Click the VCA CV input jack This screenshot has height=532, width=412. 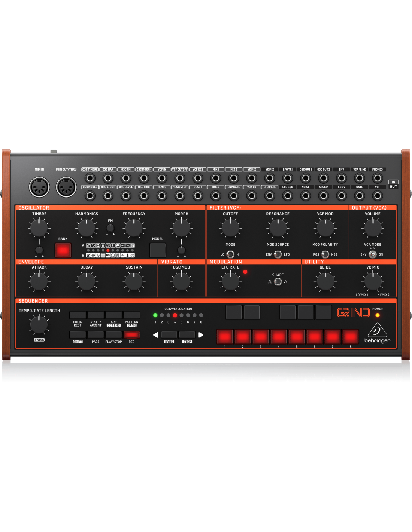(252, 195)
